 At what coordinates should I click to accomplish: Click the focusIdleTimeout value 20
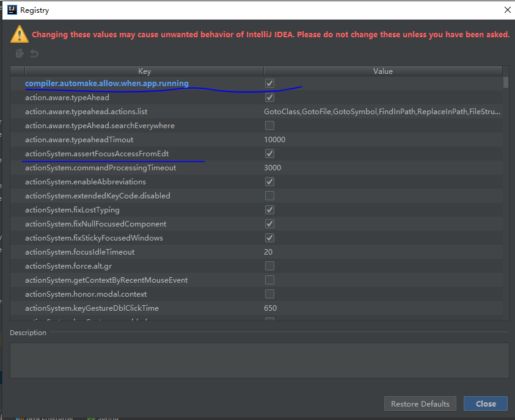268,252
